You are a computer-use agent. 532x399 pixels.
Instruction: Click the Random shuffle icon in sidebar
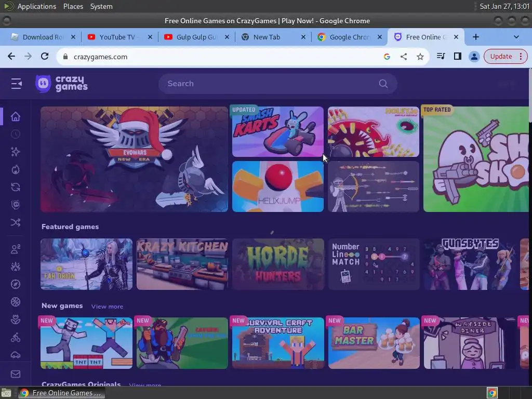(x=15, y=222)
